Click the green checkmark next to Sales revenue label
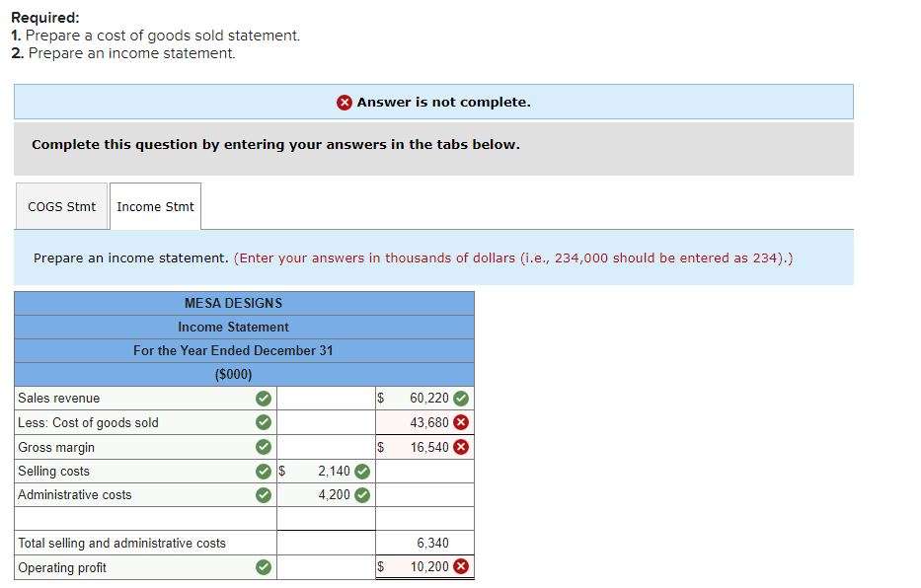Viewport: 921px width, 588px height. (264, 399)
